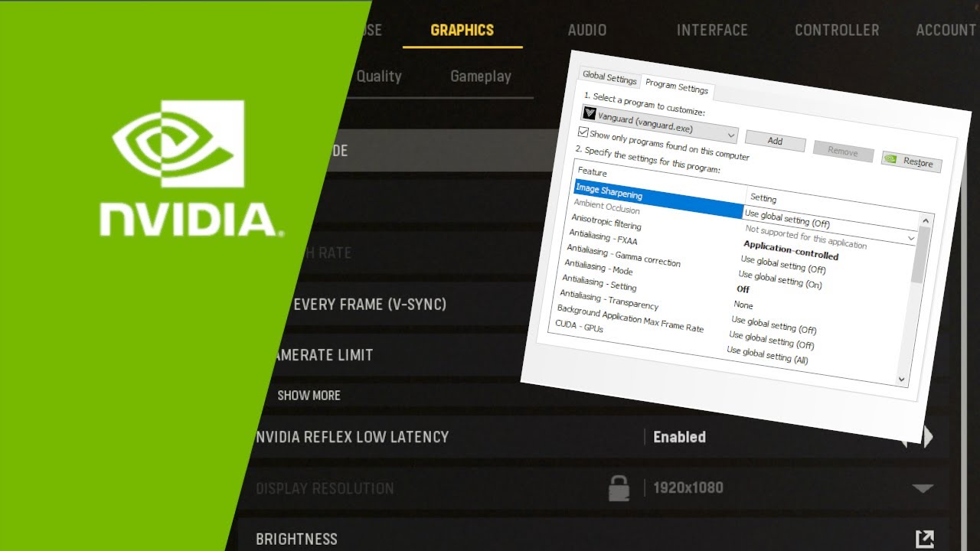
Task: Select Antialiasing - Transparency row
Action: point(609,298)
